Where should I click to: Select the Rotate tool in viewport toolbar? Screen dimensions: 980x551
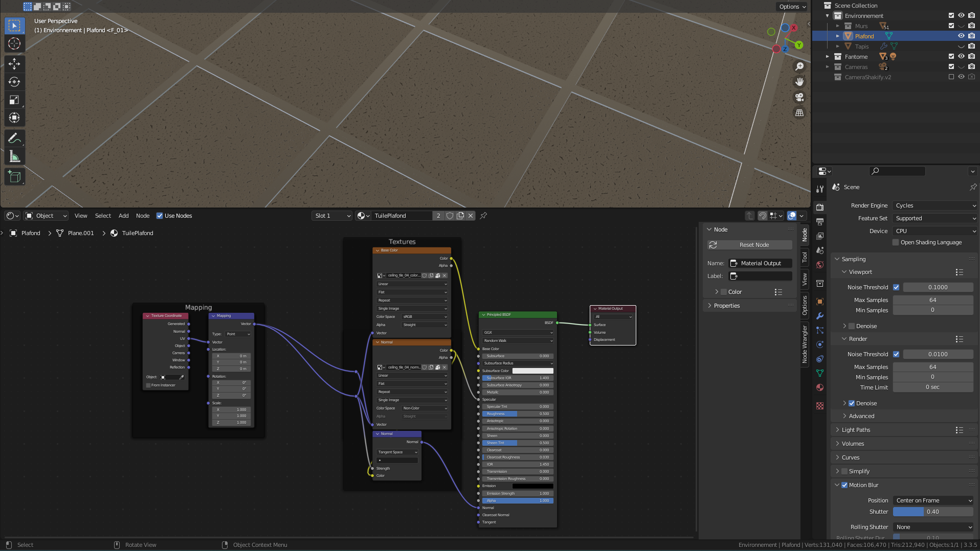click(x=14, y=82)
